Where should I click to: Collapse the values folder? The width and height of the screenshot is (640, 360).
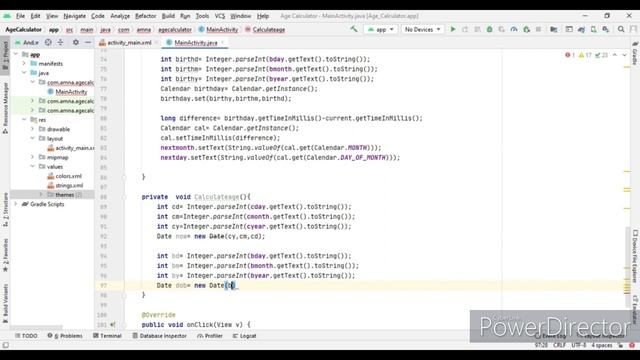point(33,167)
